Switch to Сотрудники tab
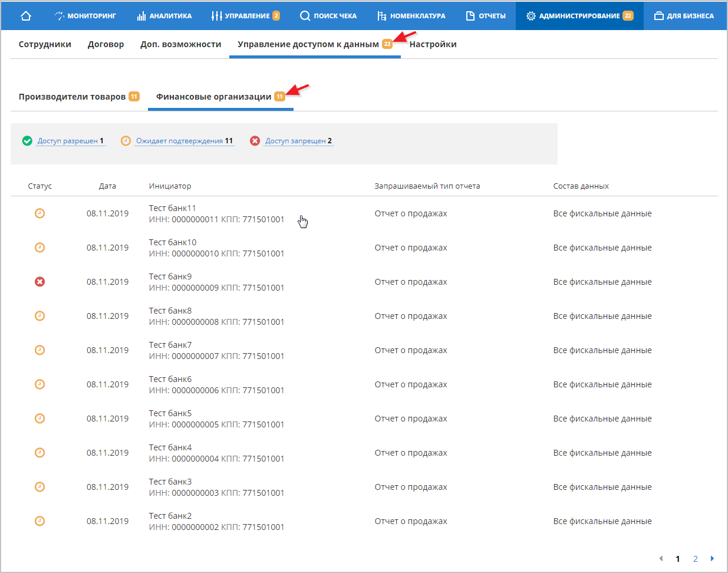Screen dimensions: 728x573 45,44
